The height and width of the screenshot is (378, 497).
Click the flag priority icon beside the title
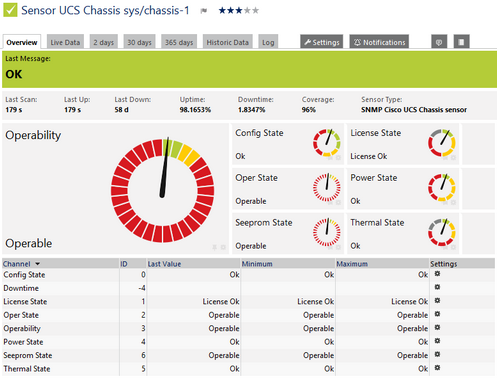pos(204,11)
